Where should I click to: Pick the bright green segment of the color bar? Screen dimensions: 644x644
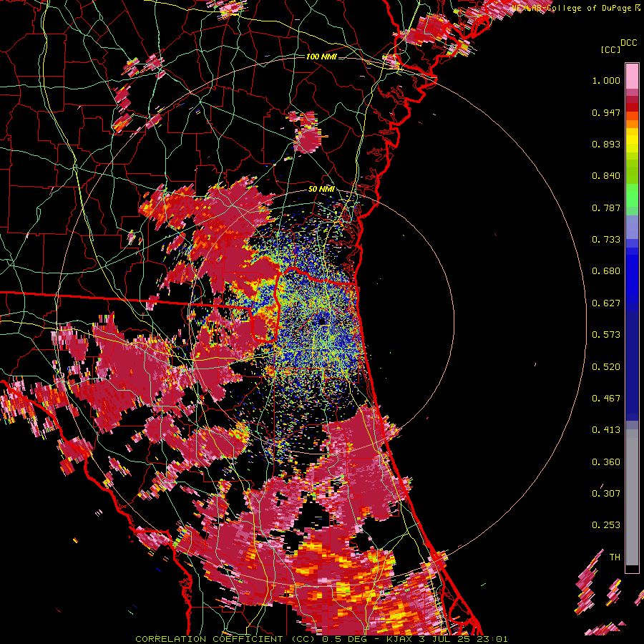tap(632, 196)
